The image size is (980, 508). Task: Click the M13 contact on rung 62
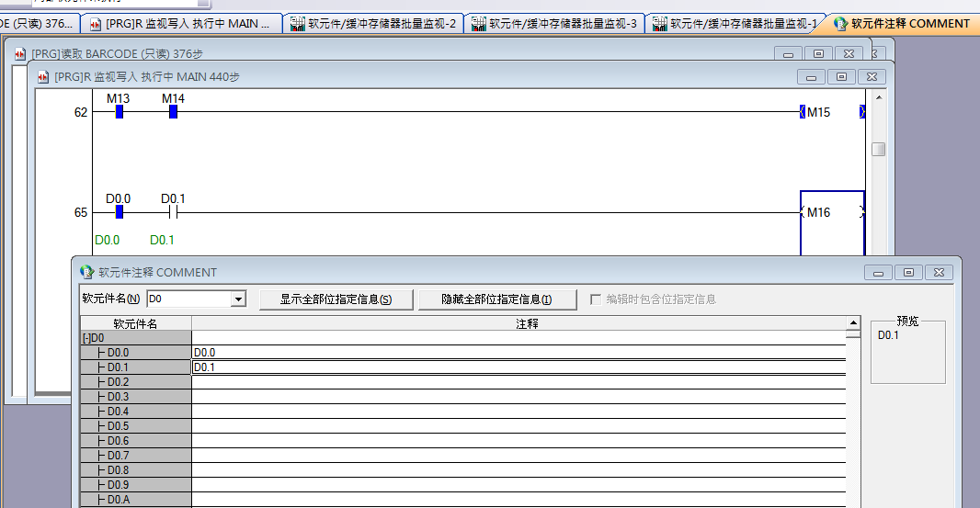point(119,112)
